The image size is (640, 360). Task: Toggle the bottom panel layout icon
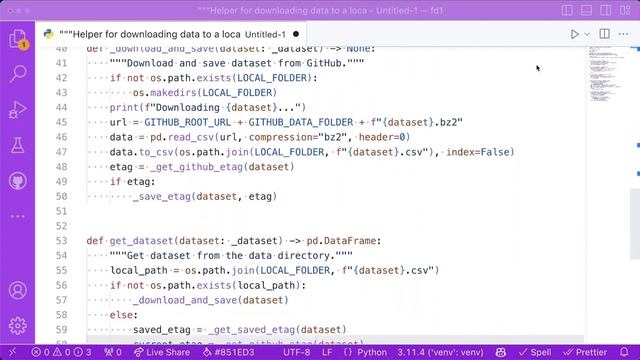coord(586,10)
